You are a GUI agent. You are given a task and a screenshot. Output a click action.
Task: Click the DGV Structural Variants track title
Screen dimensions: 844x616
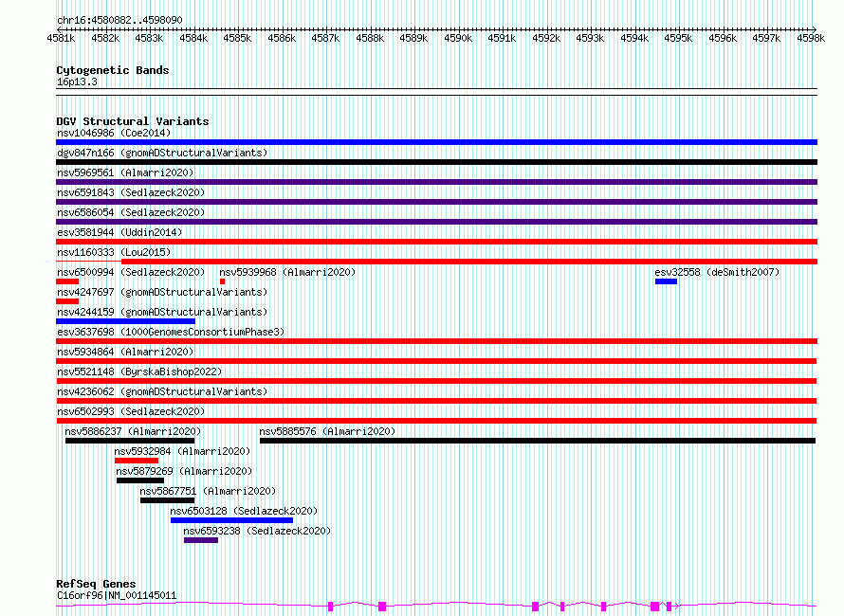coord(133,121)
